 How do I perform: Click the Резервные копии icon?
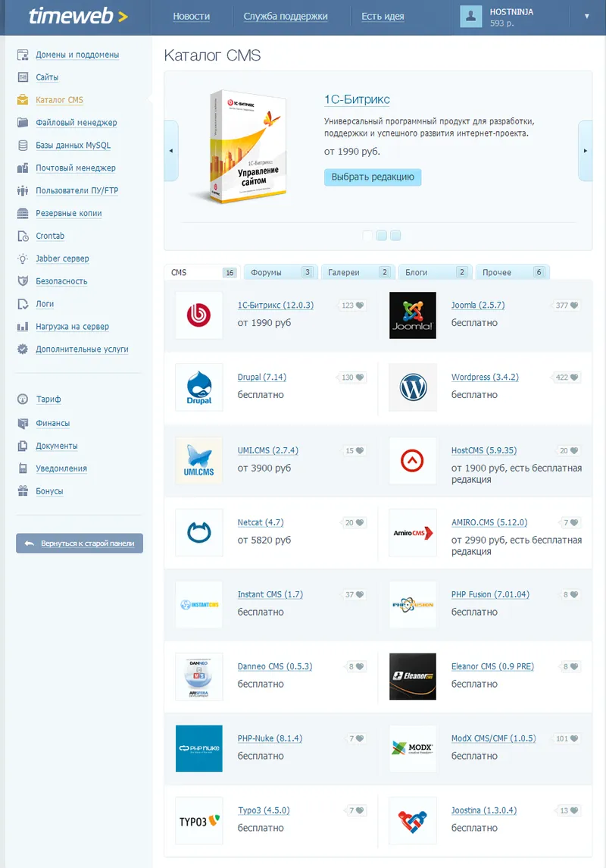pos(23,213)
